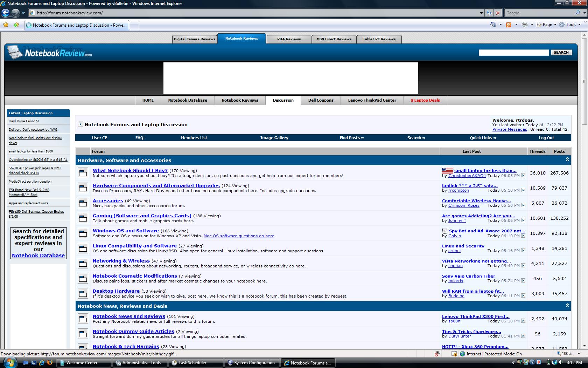
Task: Open Notebook Database sidebar link
Action: pyautogui.click(x=38, y=255)
